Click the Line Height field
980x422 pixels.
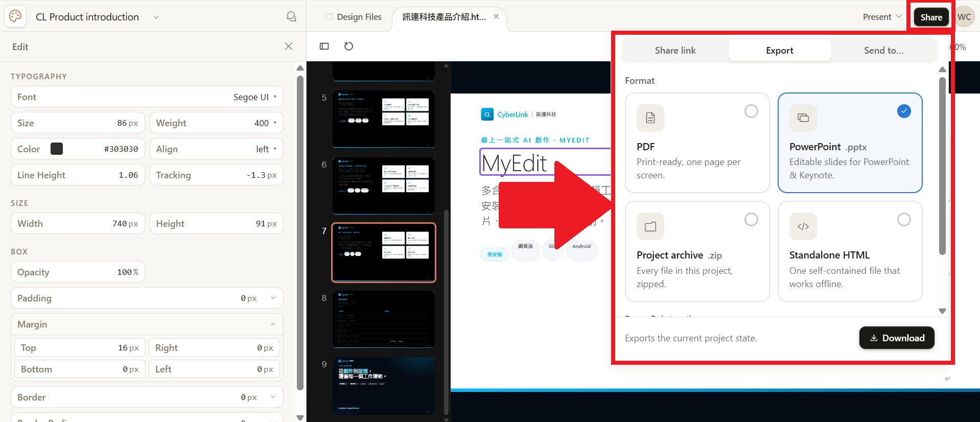78,175
